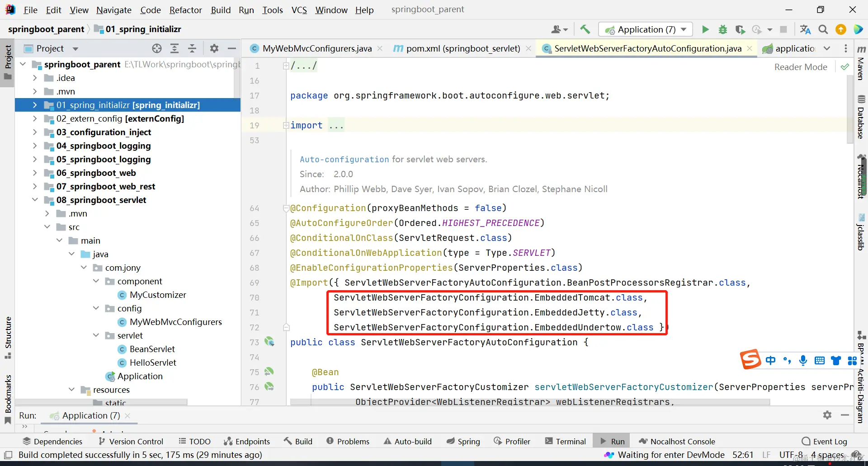Viewport: 868px width, 466px height.
Task: Build project with the hammer icon
Action: click(585, 29)
